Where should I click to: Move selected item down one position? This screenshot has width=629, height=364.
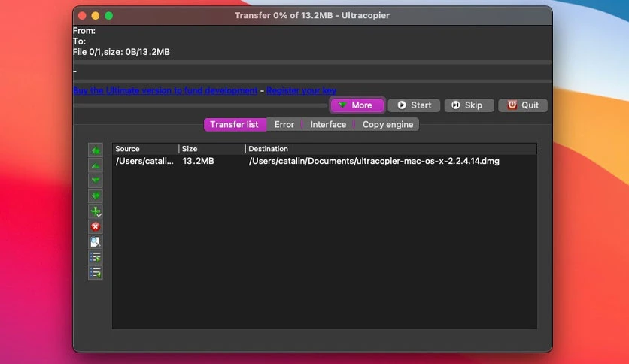[x=96, y=180]
